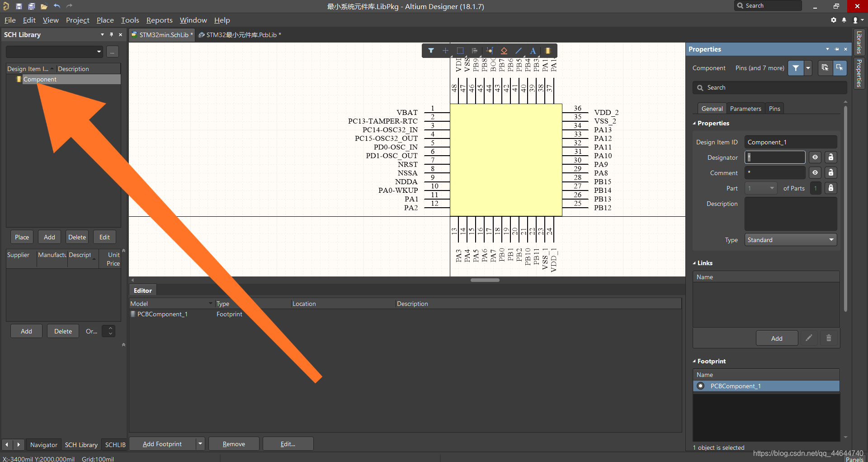Click Add in the Links section

pyautogui.click(x=777, y=338)
